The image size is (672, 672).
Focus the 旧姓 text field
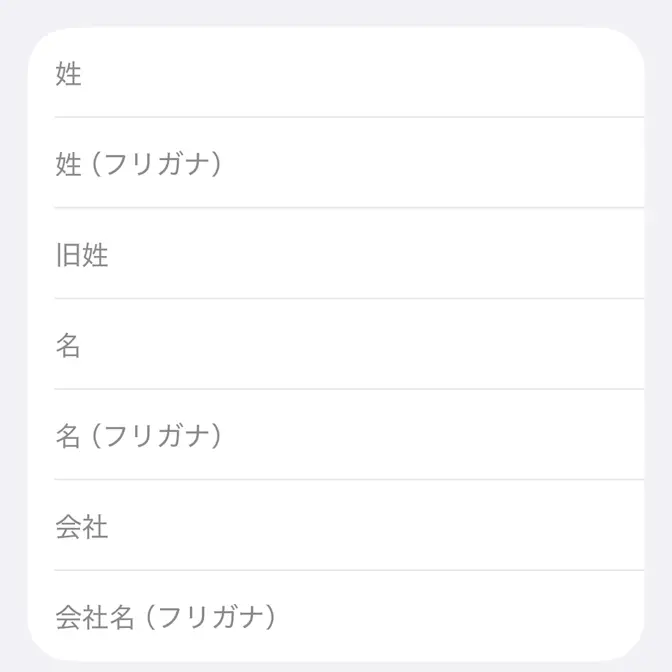click(340, 254)
